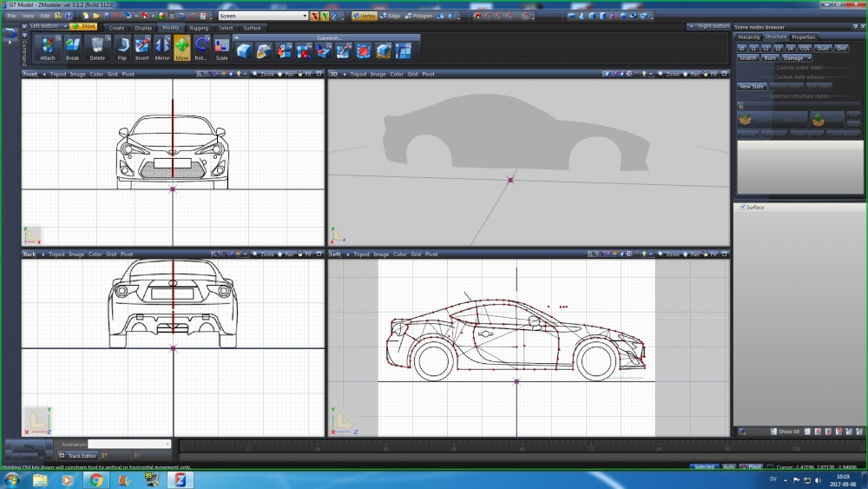Click Zoom in the 3D viewport header
Image resolution: width=868 pixels, height=489 pixels.
click(672, 74)
